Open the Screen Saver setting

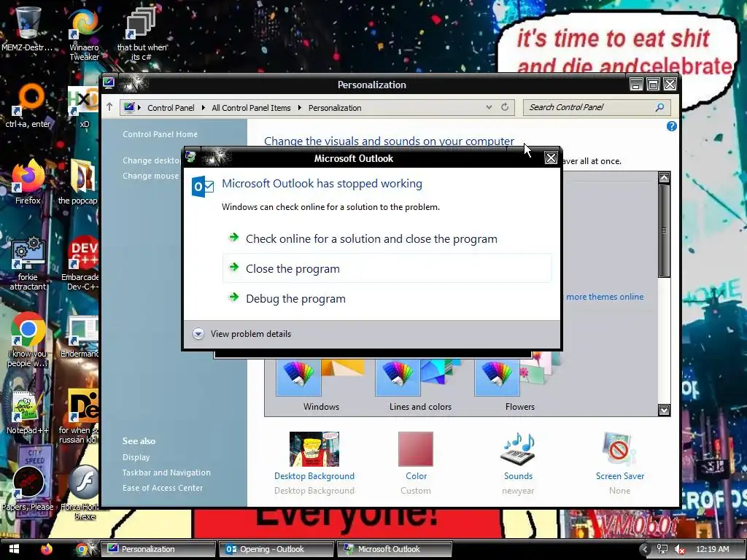coord(620,463)
